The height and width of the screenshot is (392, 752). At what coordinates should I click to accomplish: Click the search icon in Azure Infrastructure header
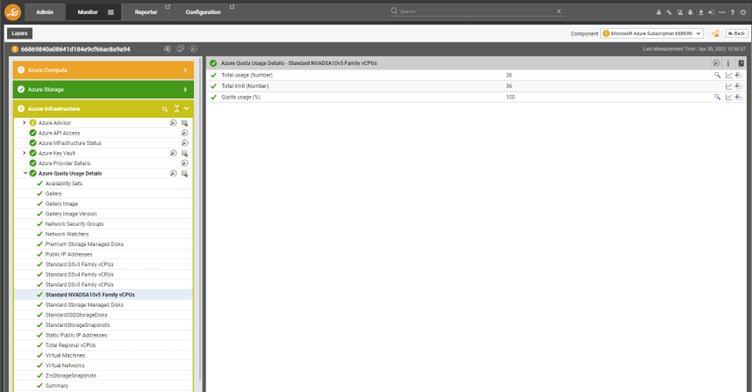[165, 109]
